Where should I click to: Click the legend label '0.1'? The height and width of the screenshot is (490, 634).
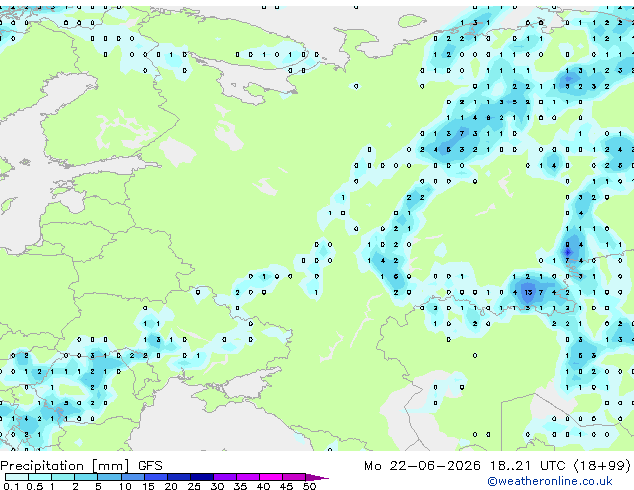point(11,486)
